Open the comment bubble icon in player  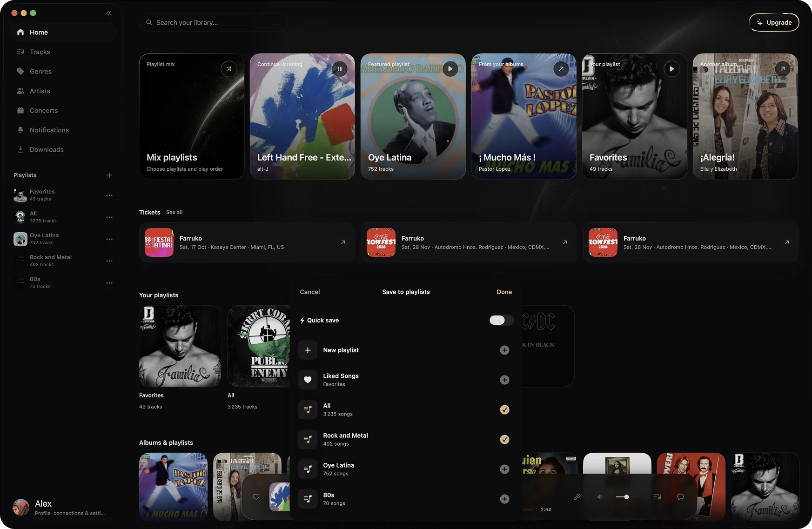680,497
